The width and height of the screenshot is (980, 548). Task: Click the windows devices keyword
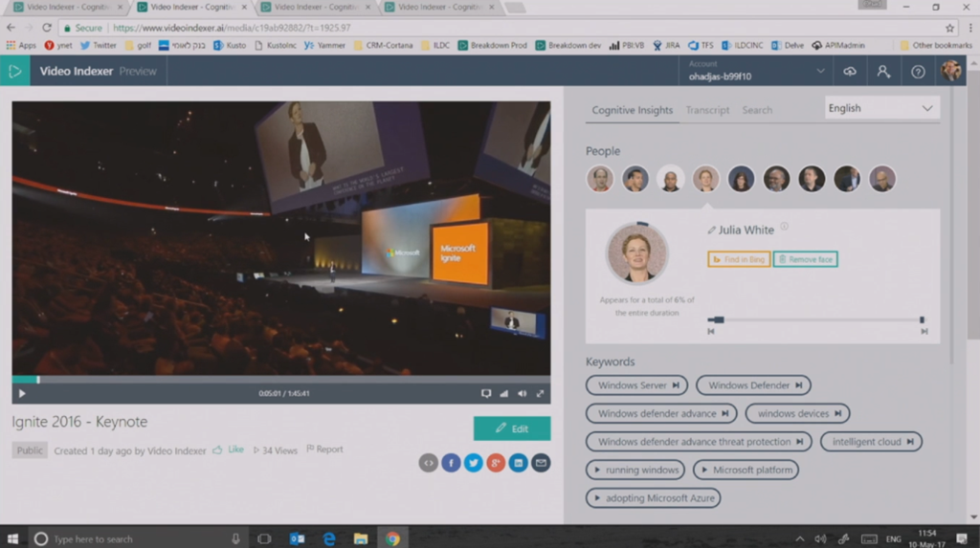(797, 414)
